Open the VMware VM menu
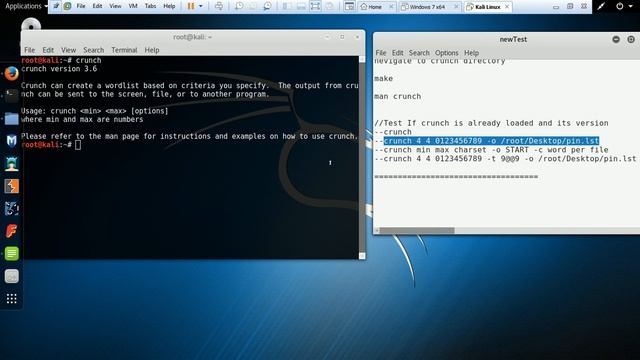The width and height of the screenshot is (640, 360). [x=133, y=6]
